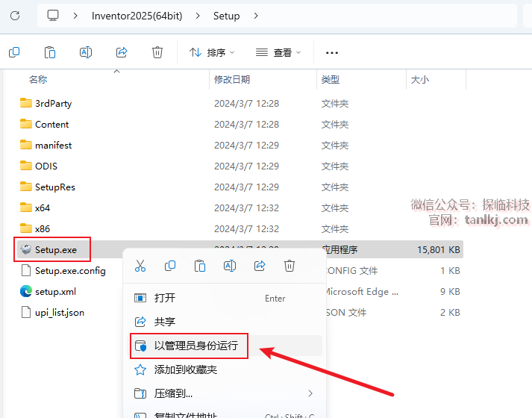
Task: Choose 以管理员身份运行 in context menu
Action: click(x=225, y=346)
